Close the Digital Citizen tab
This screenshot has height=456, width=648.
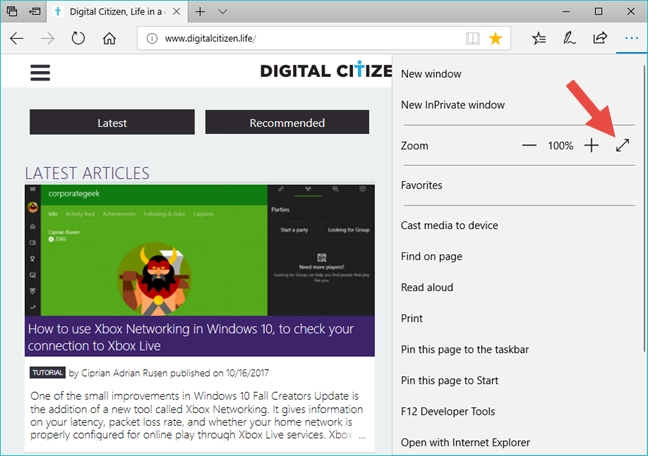(x=176, y=12)
